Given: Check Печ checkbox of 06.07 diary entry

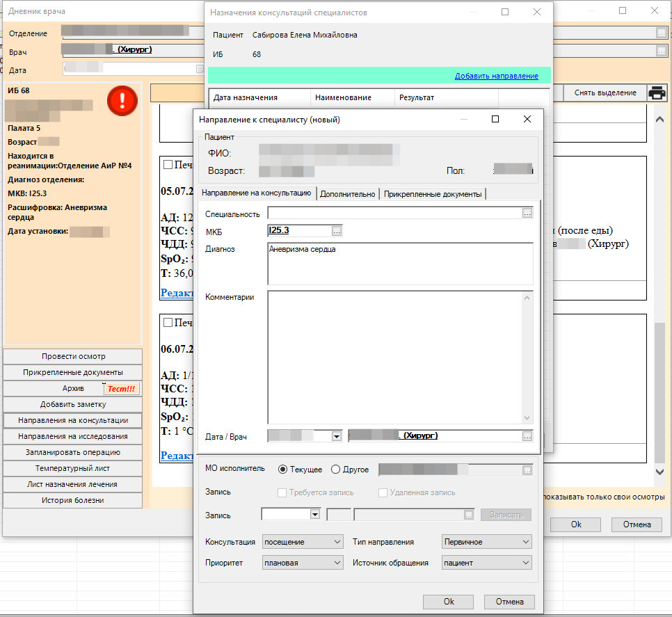Looking at the screenshot, I should (x=168, y=322).
